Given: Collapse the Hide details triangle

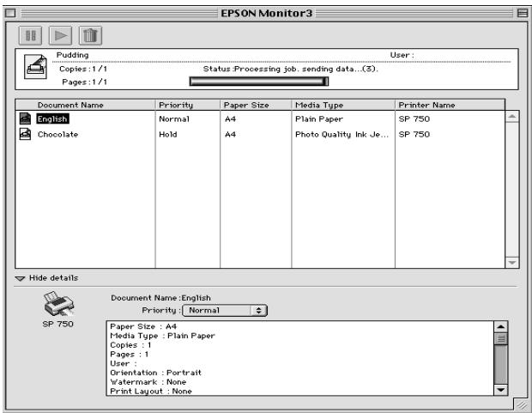Looking at the screenshot, I should [x=20, y=278].
